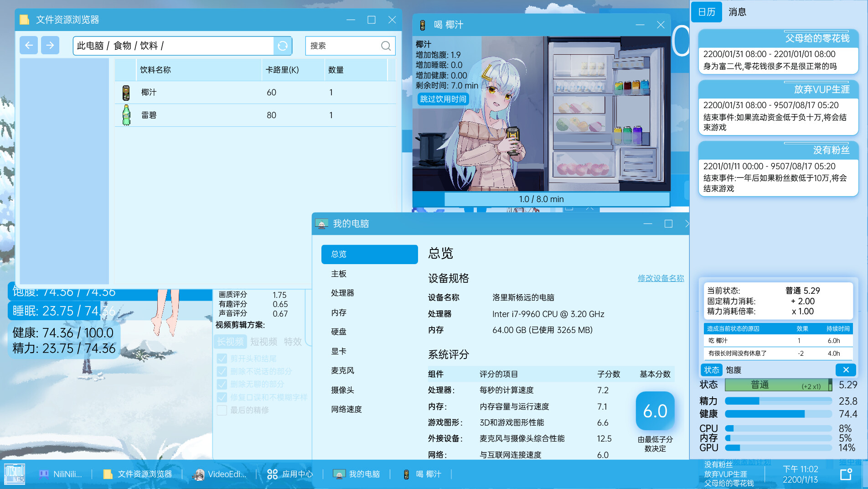Click the forward arrow in 文件资源浏览器

[x=50, y=45]
